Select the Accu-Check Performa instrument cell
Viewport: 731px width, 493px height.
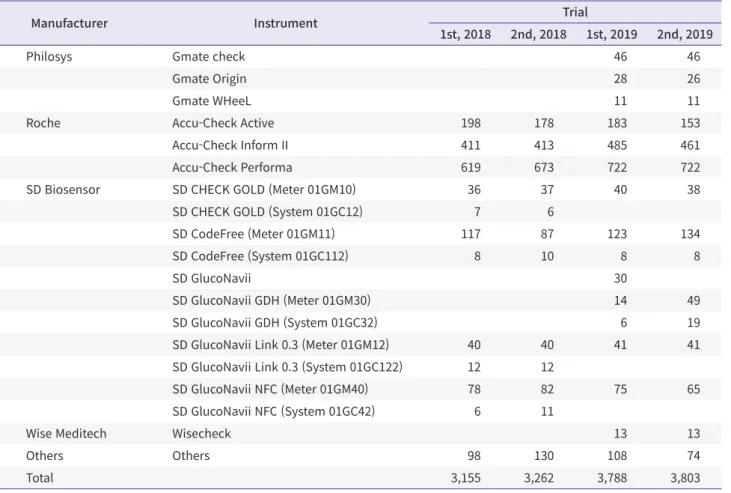232,167
